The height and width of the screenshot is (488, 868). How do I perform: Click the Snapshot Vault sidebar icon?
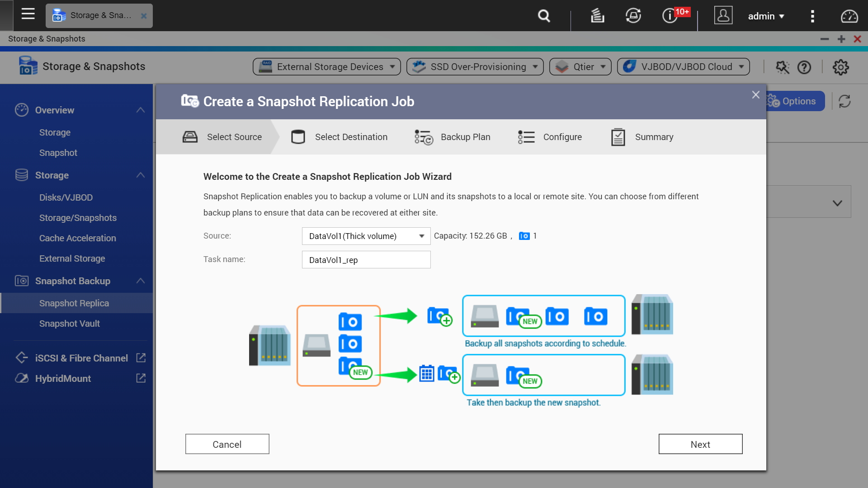(69, 323)
